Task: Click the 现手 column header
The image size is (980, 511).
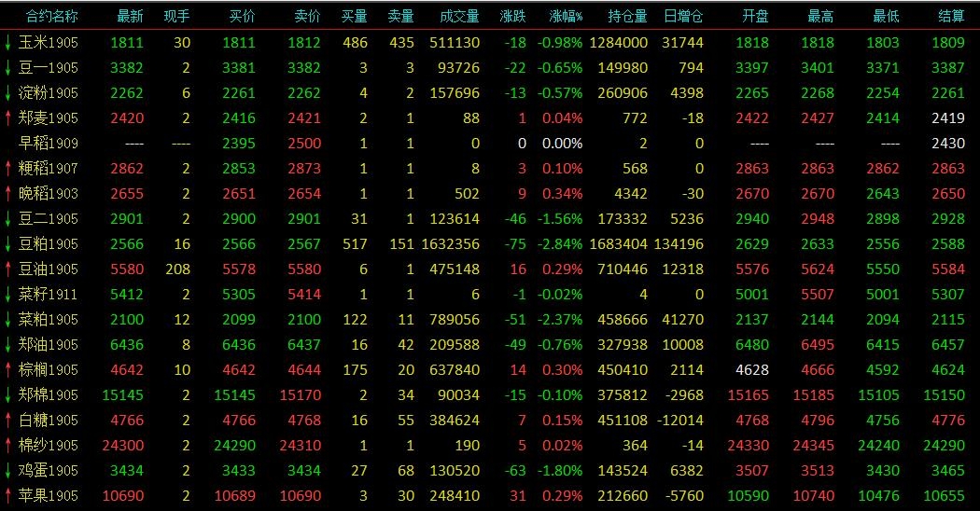Action: tap(177, 16)
